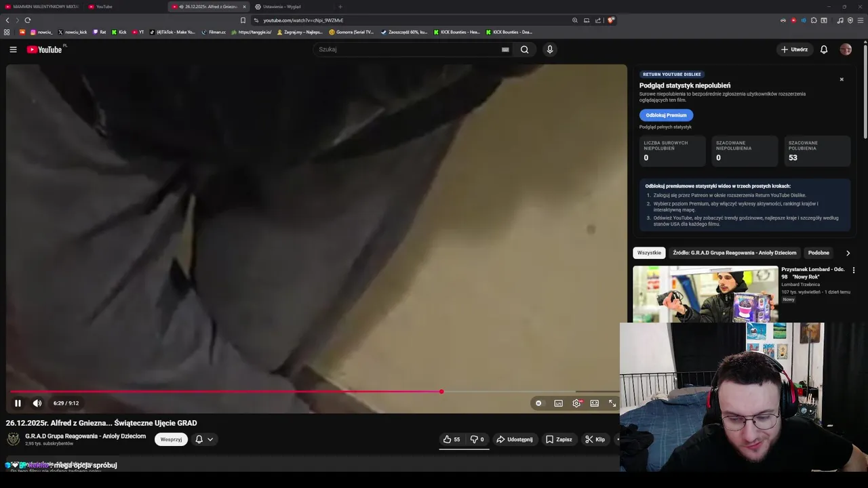Expand the subscription notification bell dropdown

(204, 439)
